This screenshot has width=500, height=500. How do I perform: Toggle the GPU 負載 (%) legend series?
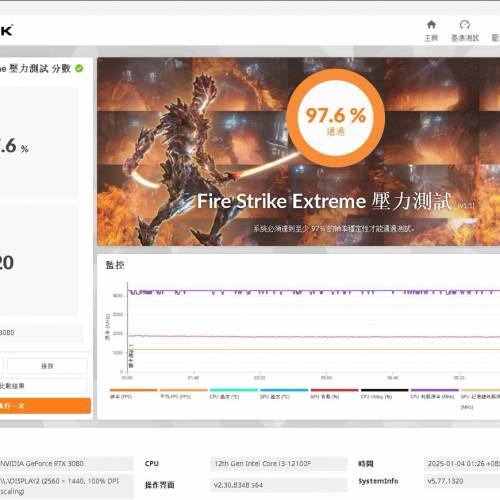coord(334,394)
